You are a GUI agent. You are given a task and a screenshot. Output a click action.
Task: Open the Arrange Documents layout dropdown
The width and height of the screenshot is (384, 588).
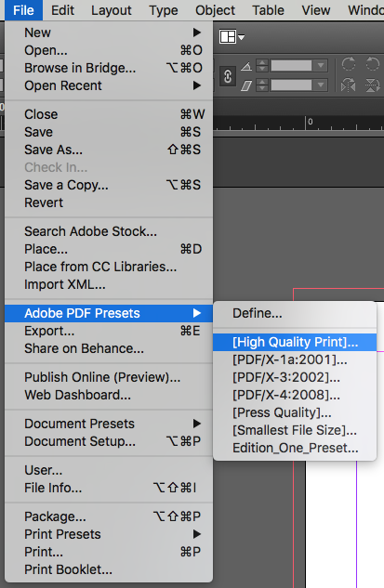(232, 37)
